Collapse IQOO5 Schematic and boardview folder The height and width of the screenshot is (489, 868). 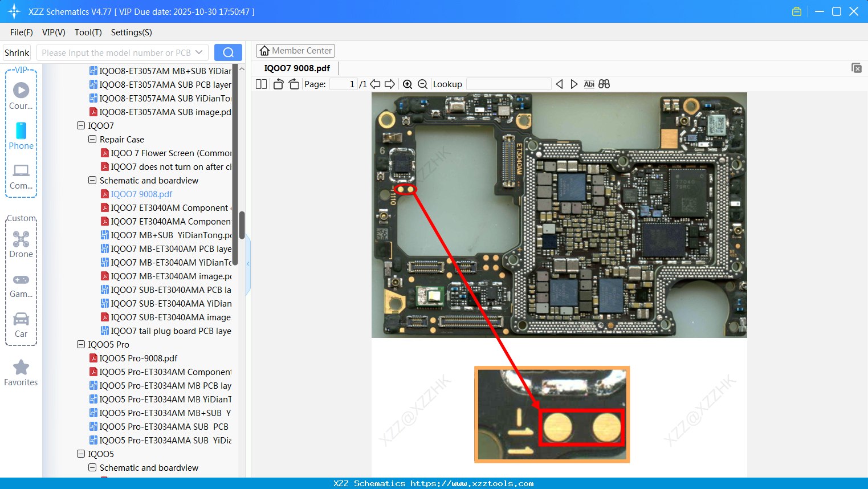[x=92, y=467]
